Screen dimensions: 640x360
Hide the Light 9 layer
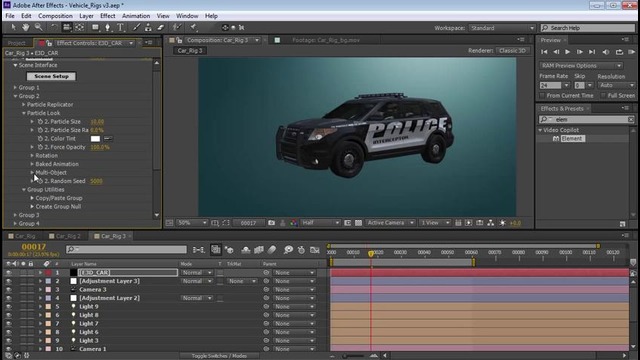tap(8, 307)
